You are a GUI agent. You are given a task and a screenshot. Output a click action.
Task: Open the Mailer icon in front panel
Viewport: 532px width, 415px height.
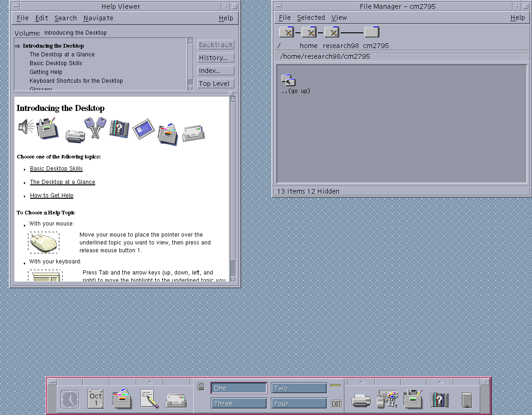[176, 399]
